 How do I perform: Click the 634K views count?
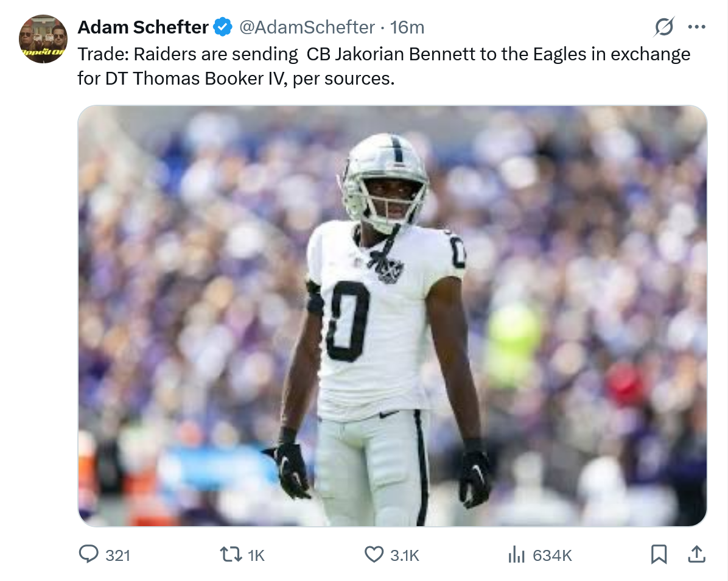tap(552, 555)
